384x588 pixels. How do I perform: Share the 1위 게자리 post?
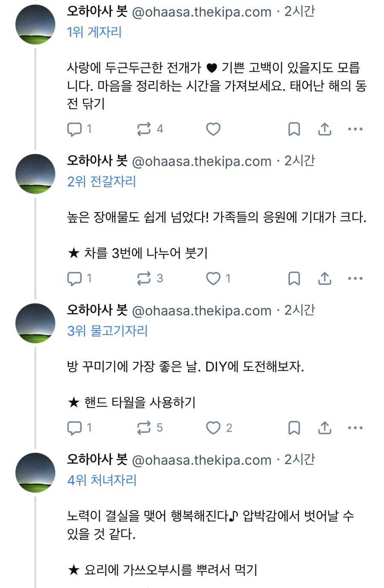(325, 129)
